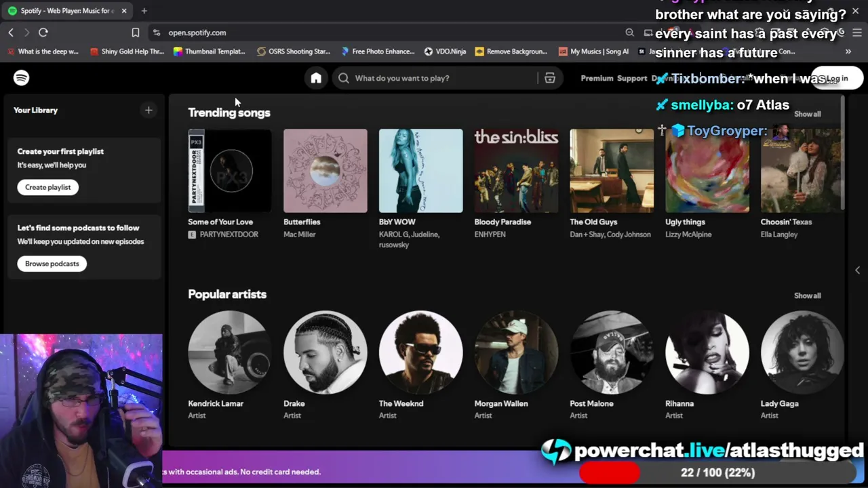The image size is (868, 488).
Task: Click the ENHYPEN artist link
Action: (490, 235)
